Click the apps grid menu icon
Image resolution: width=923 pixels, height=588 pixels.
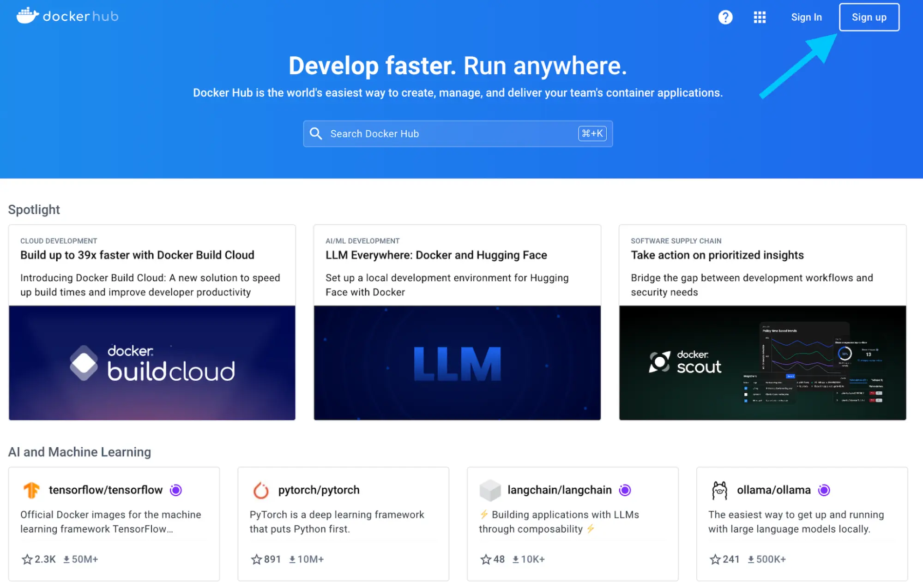point(760,17)
